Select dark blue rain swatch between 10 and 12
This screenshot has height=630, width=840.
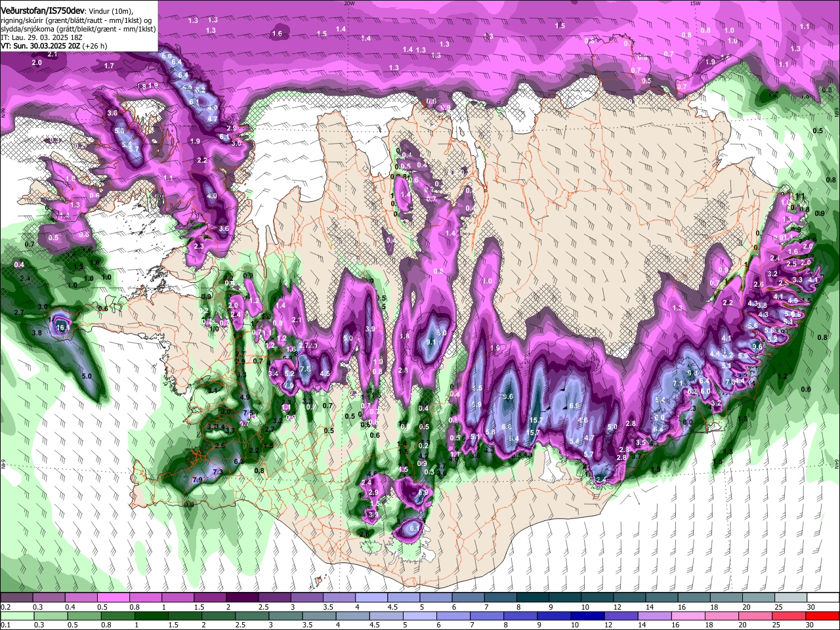pos(588,616)
